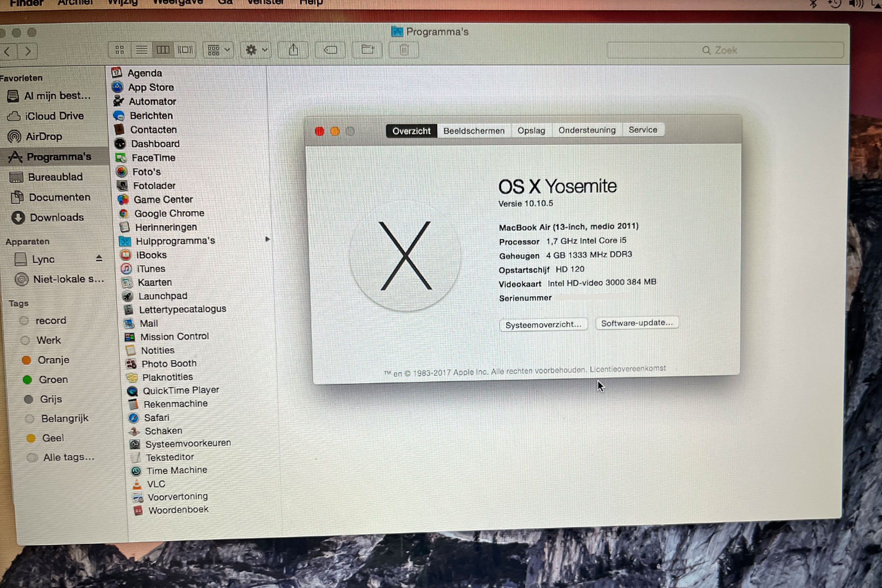Switch to list view in the toolbar
Viewport: 882px width, 588px height.
pyautogui.click(x=141, y=49)
